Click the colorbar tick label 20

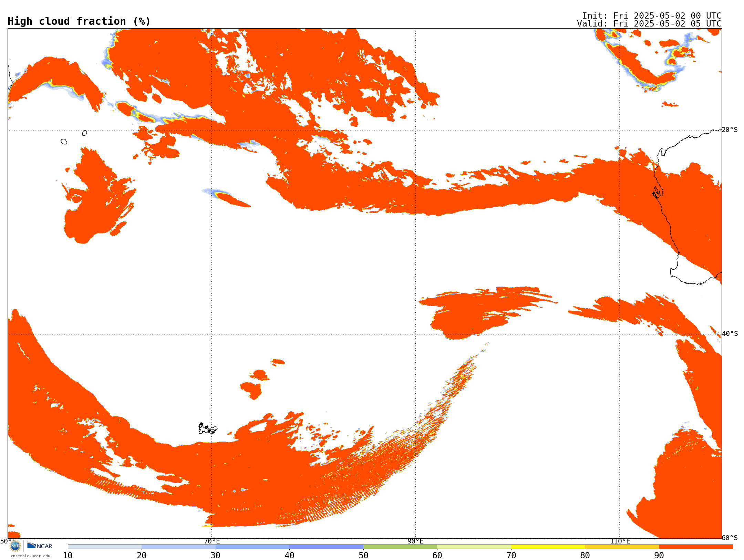[142, 555]
